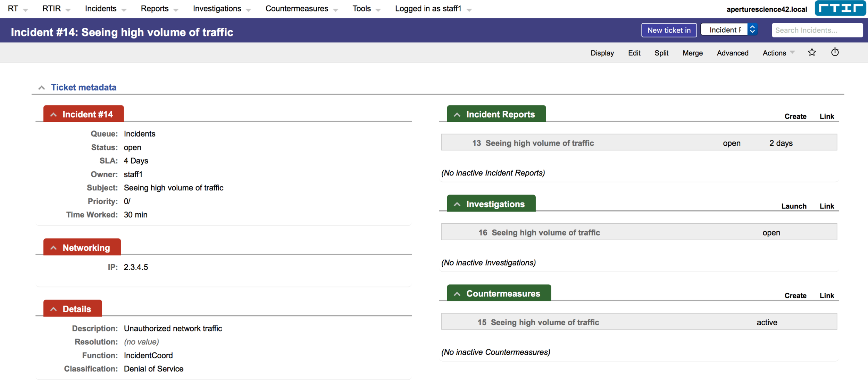Open the Reports menu
Viewport: 868px width, 387px height.
click(x=154, y=8)
